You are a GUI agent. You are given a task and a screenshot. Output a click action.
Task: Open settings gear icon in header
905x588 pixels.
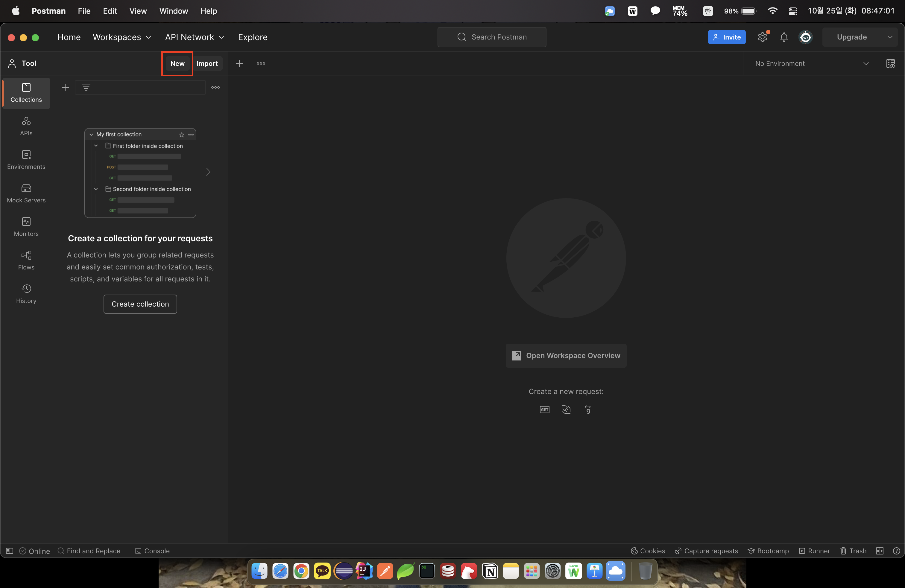[763, 37]
